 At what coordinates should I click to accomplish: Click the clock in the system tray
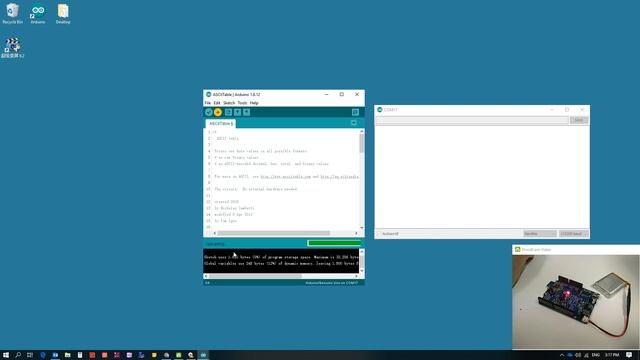[x=612, y=355]
